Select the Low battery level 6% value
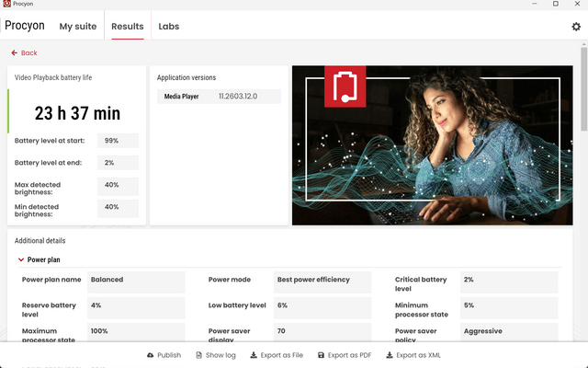 (322, 308)
